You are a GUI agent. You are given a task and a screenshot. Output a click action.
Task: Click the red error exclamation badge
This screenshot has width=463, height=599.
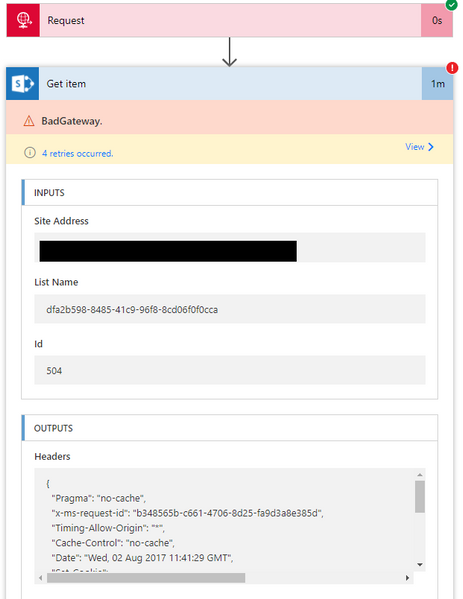[452, 68]
